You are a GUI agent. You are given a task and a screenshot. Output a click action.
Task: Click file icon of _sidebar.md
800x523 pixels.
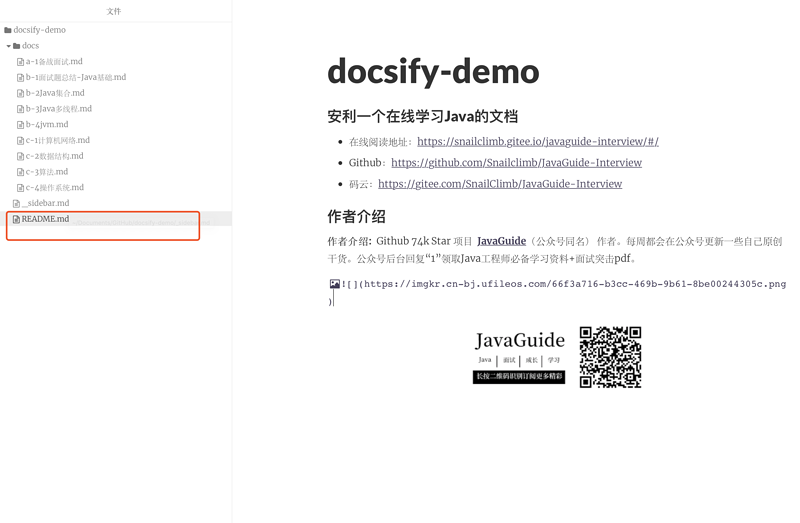[x=16, y=204]
